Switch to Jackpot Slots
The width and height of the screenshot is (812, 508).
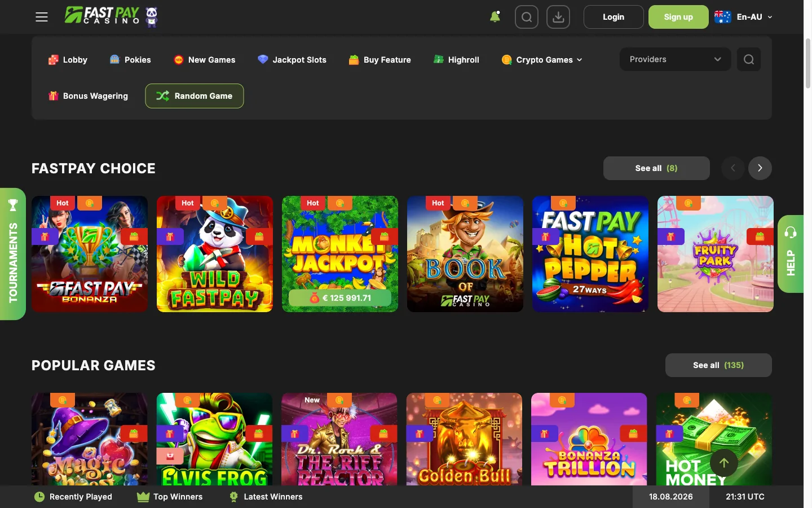tap(292, 60)
